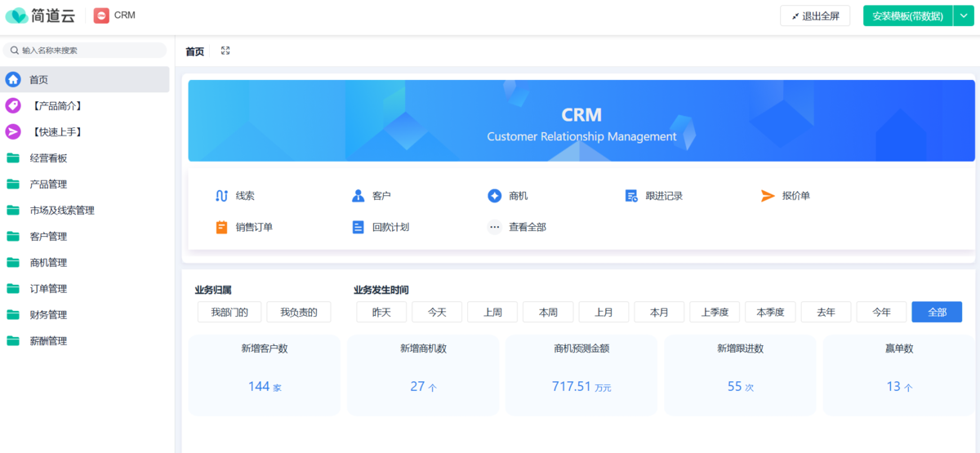Filter by 我负责的 business ownership
The image size is (980, 453).
point(298,312)
